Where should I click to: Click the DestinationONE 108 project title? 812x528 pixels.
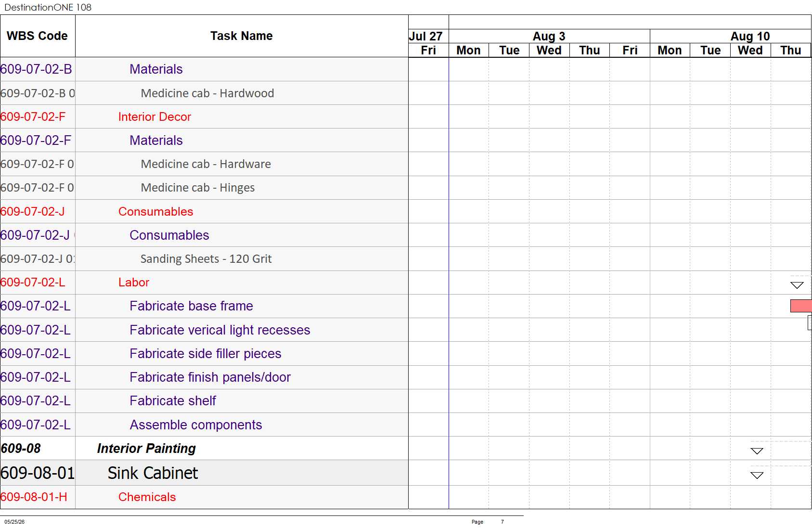pos(48,7)
